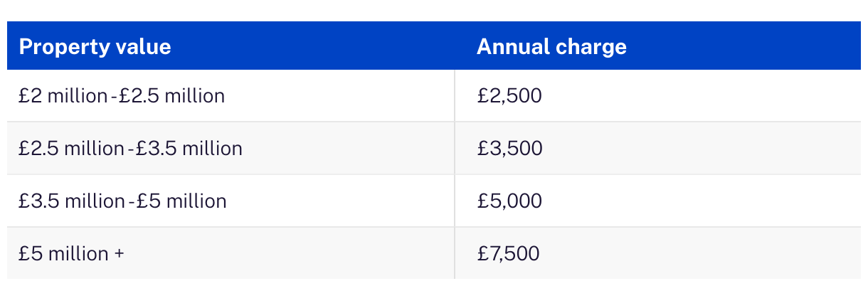868x286 pixels.
Task: Click the £3,500 annual charge value
Action: pos(509,148)
